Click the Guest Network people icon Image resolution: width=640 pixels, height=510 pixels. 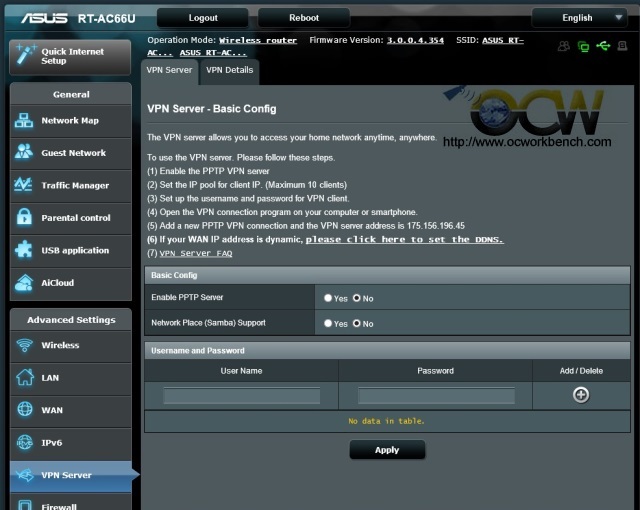(24, 152)
